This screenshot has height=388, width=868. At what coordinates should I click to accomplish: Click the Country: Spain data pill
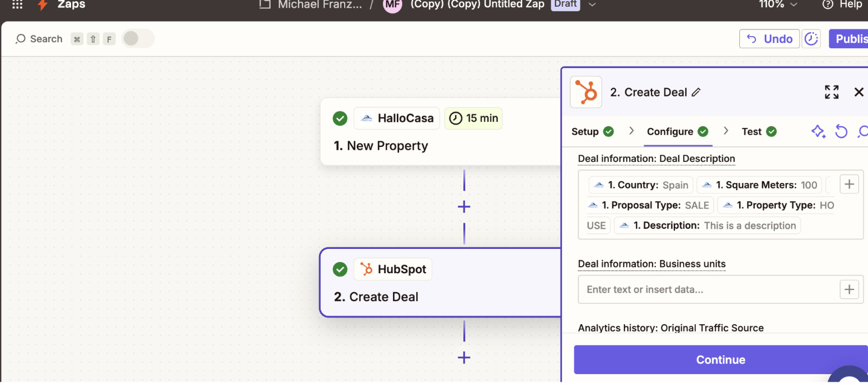(x=641, y=185)
